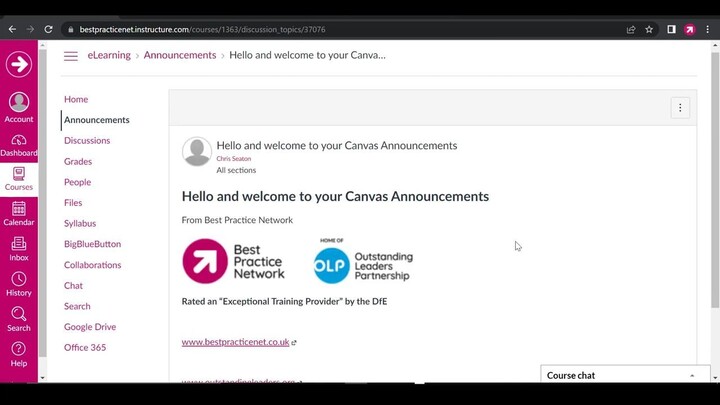
Task: Open Collaborations in course navigation
Action: point(93,265)
